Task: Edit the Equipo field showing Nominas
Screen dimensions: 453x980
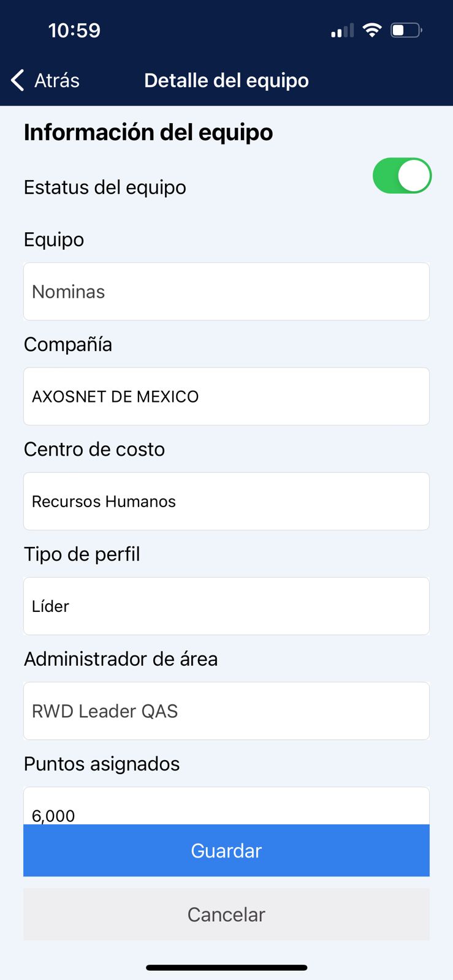Action: pos(226,292)
